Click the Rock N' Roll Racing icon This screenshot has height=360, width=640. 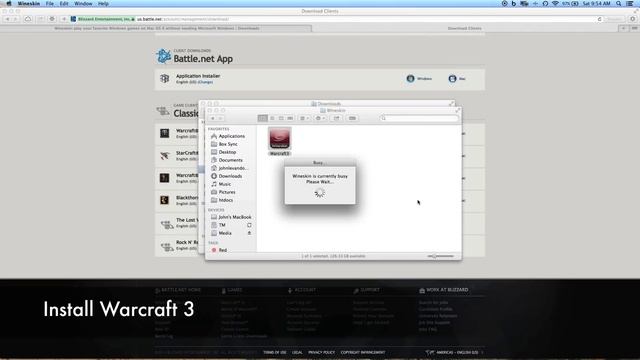[167, 247]
